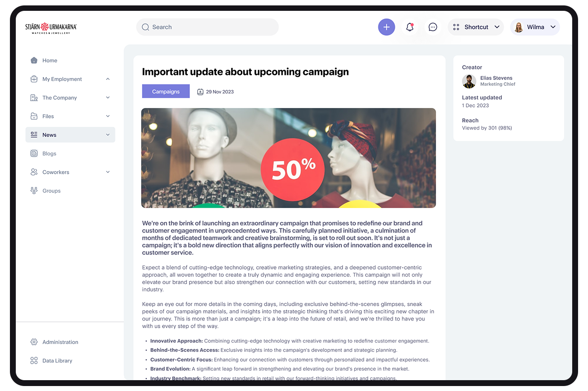Click the My Employment briefcase icon
The image size is (588, 391).
tap(34, 79)
